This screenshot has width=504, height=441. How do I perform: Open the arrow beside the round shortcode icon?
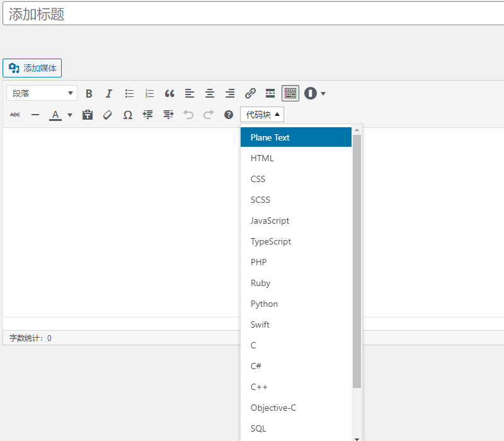pyautogui.click(x=323, y=94)
